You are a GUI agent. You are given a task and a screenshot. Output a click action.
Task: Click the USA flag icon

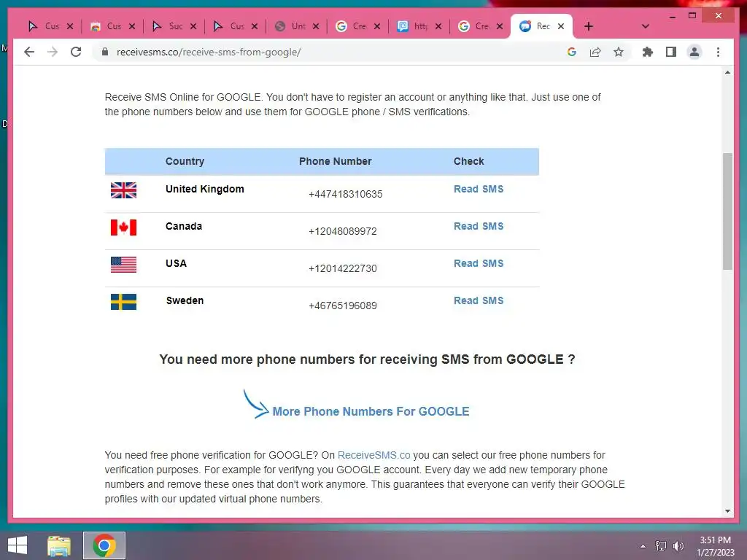coord(123,264)
